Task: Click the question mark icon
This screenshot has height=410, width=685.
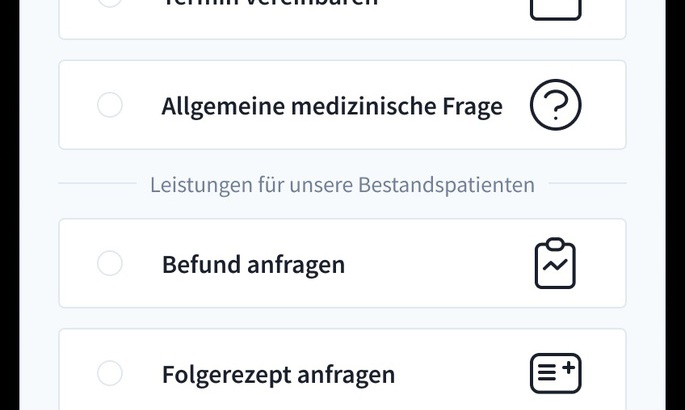Action: pos(555,105)
